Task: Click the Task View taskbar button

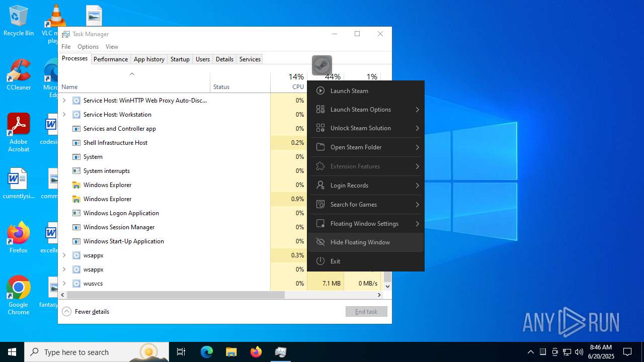Action: tap(181, 352)
